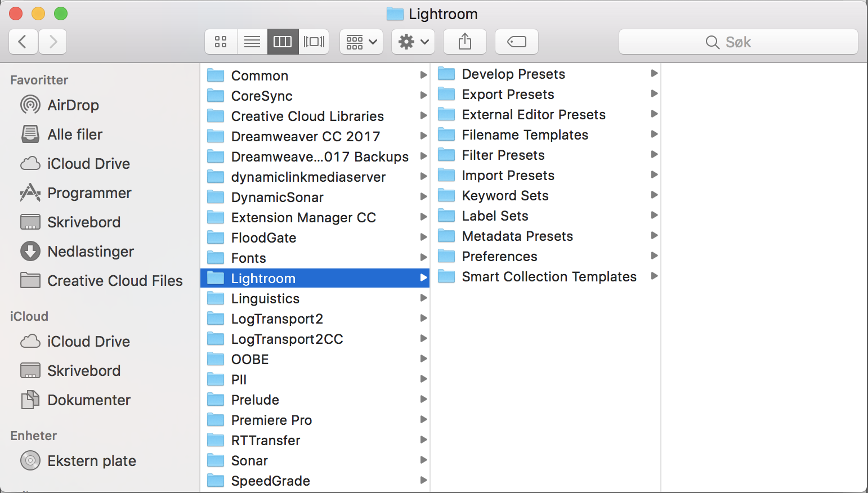This screenshot has width=868, height=493.
Task: Click the Søk search field
Action: click(x=739, y=42)
